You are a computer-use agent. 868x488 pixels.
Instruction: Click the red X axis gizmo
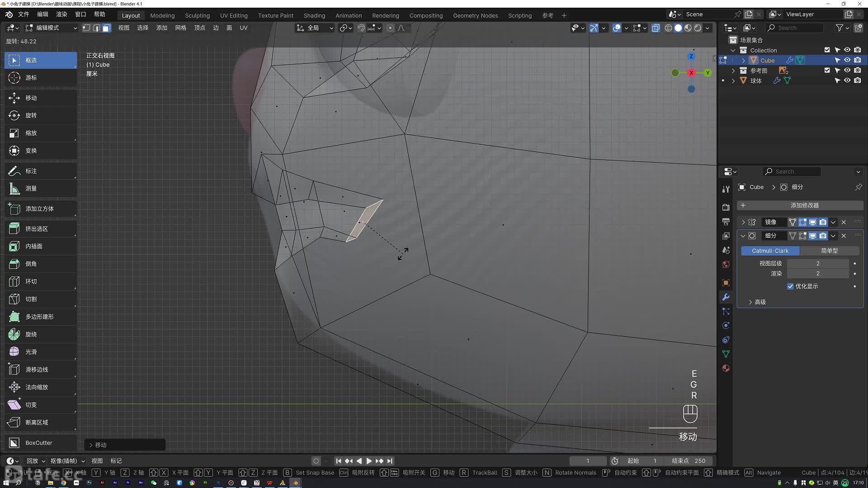[691, 73]
